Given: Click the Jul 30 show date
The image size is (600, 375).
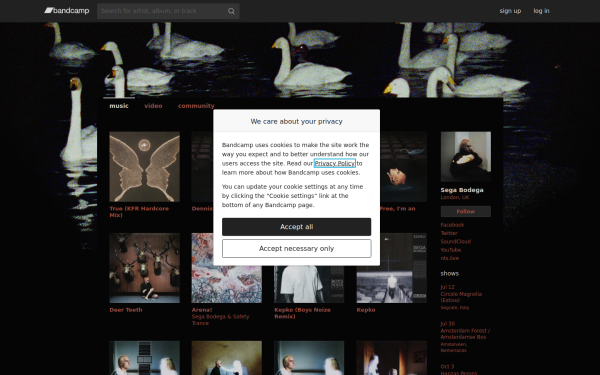Looking at the screenshot, I should tap(447, 324).
